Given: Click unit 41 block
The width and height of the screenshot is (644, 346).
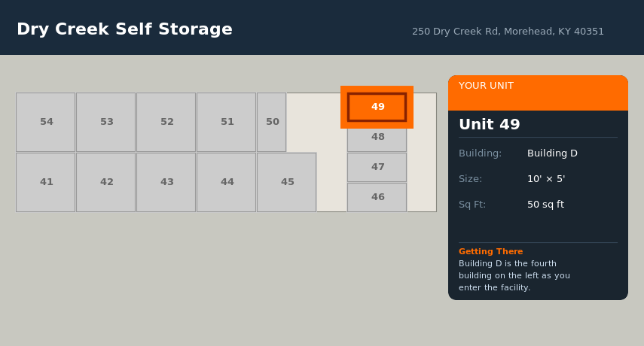Looking at the screenshot, I should point(45,182).
